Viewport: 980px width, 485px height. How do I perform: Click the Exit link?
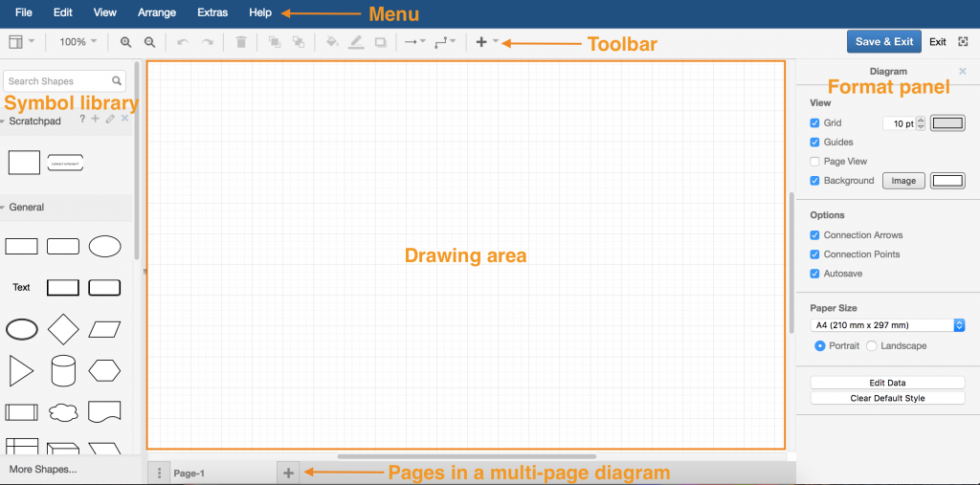(938, 42)
